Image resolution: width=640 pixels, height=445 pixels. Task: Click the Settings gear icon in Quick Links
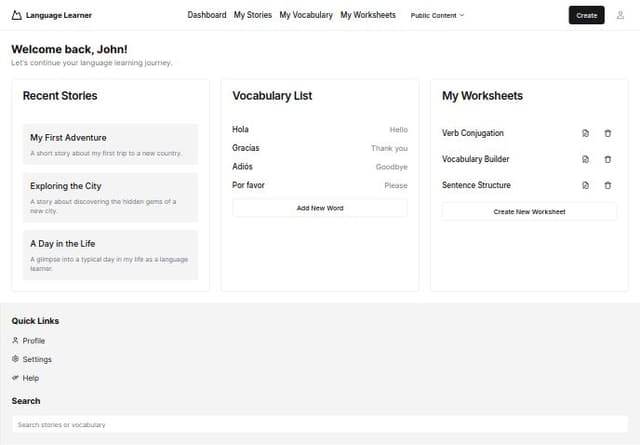(15, 359)
